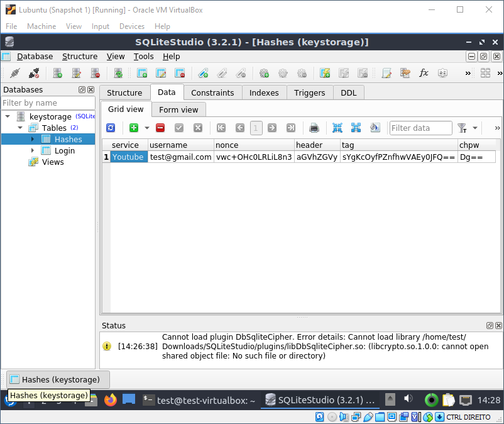
Task: Go to the first data page
Action: tap(221, 128)
